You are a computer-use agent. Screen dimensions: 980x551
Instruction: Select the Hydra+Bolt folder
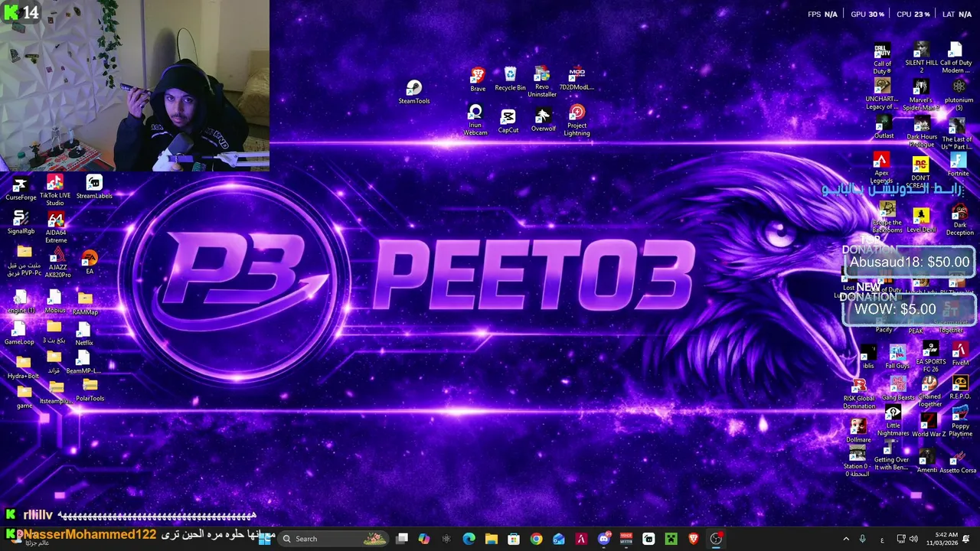click(23, 367)
